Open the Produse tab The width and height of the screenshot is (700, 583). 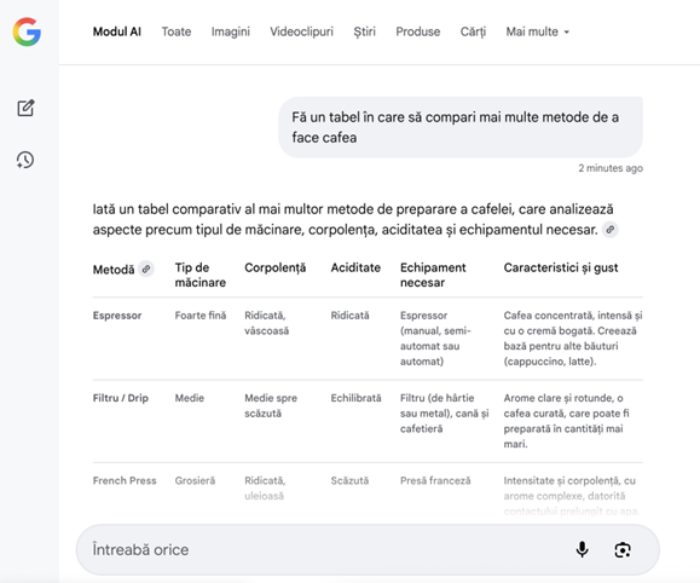point(417,32)
